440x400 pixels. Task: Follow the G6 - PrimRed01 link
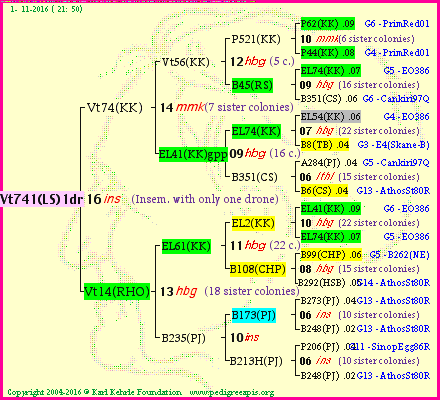[397, 24]
